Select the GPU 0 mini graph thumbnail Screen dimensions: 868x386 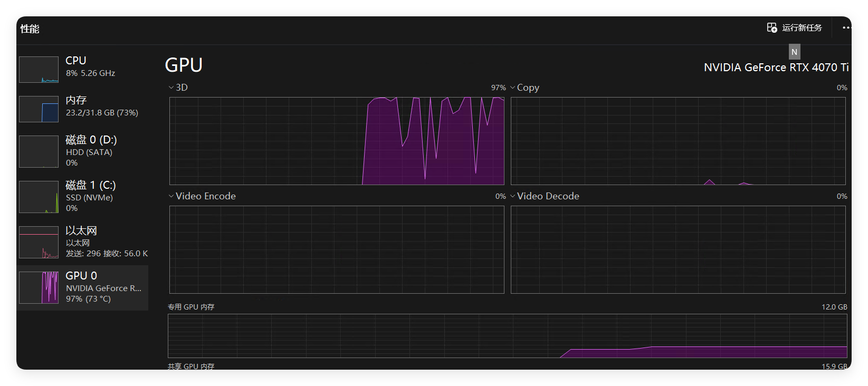(39, 287)
